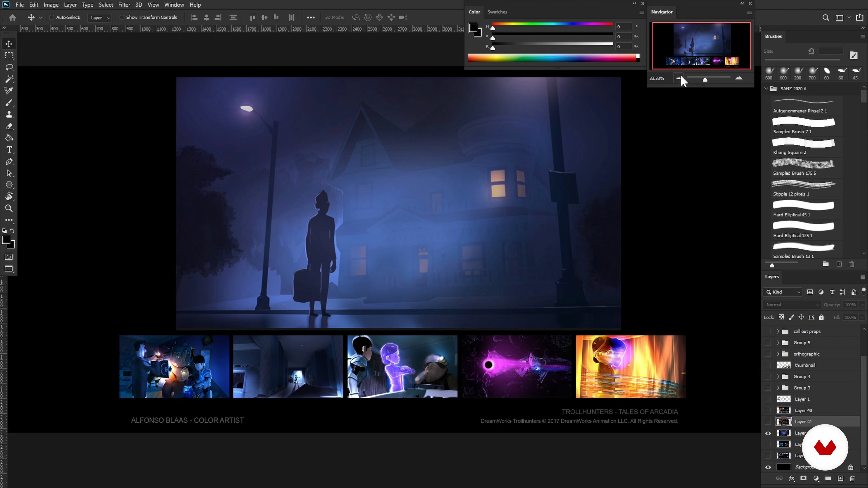
Task: Hide the Background layer eye icon
Action: [x=768, y=467]
